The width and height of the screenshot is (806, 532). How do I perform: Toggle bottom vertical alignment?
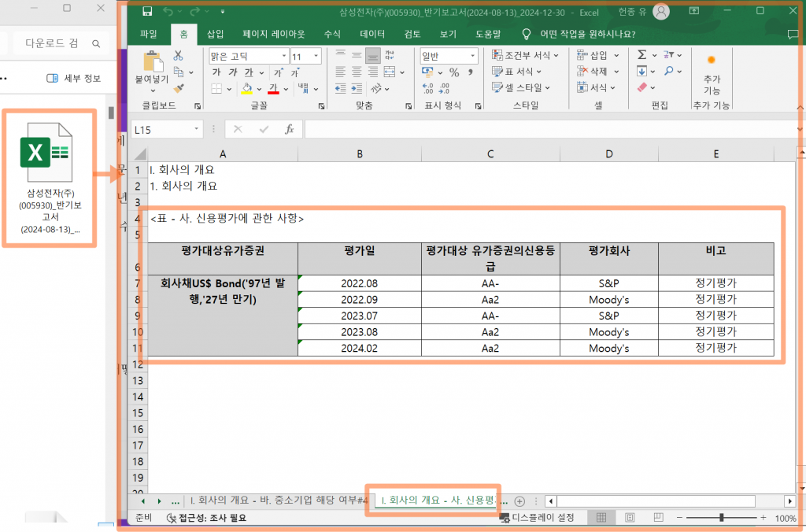pos(373,55)
